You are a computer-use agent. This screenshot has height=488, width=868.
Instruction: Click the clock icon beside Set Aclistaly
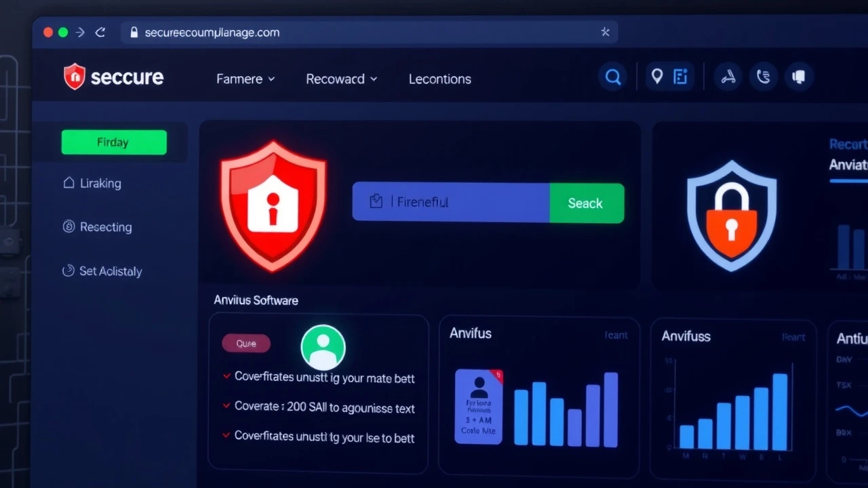68,270
